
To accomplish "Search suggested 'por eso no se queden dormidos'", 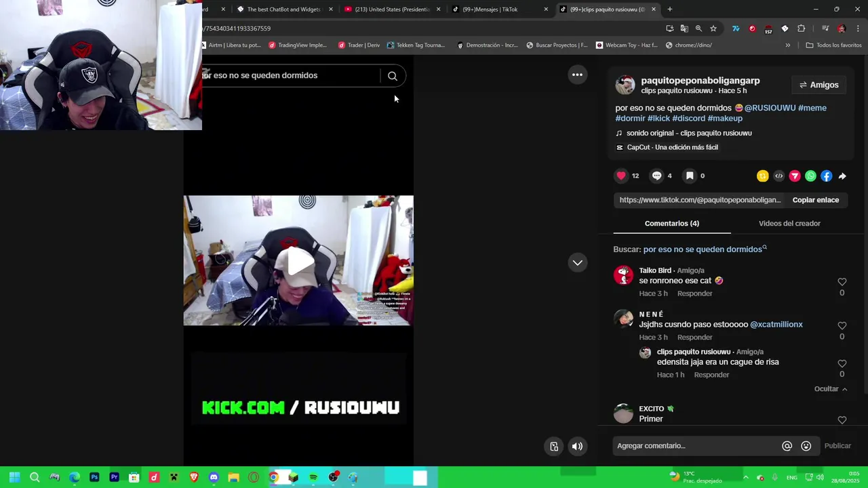I will pos(705,249).
